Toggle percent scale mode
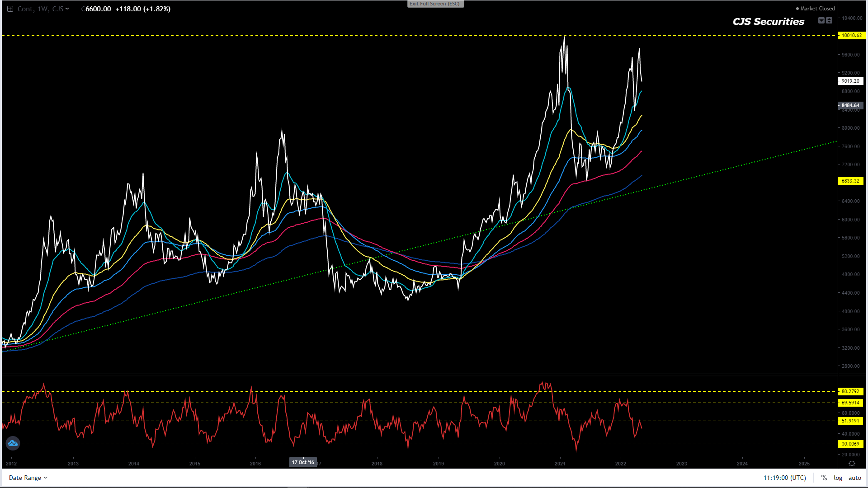The width and height of the screenshot is (868, 488). (824, 478)
